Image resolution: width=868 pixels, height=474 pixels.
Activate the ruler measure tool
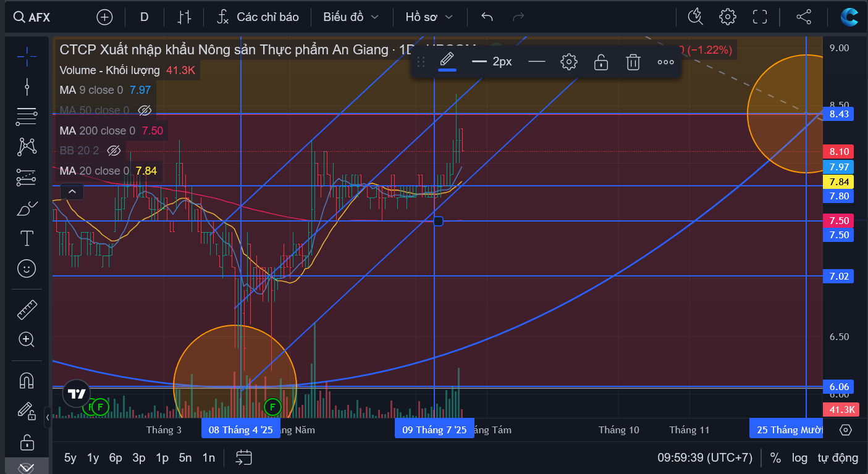point(27,309)
